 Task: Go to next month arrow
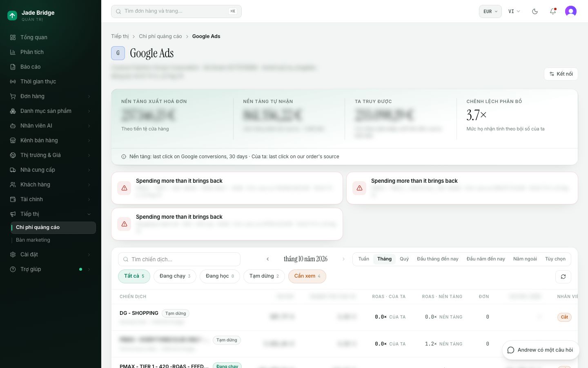tap(343, 259)
